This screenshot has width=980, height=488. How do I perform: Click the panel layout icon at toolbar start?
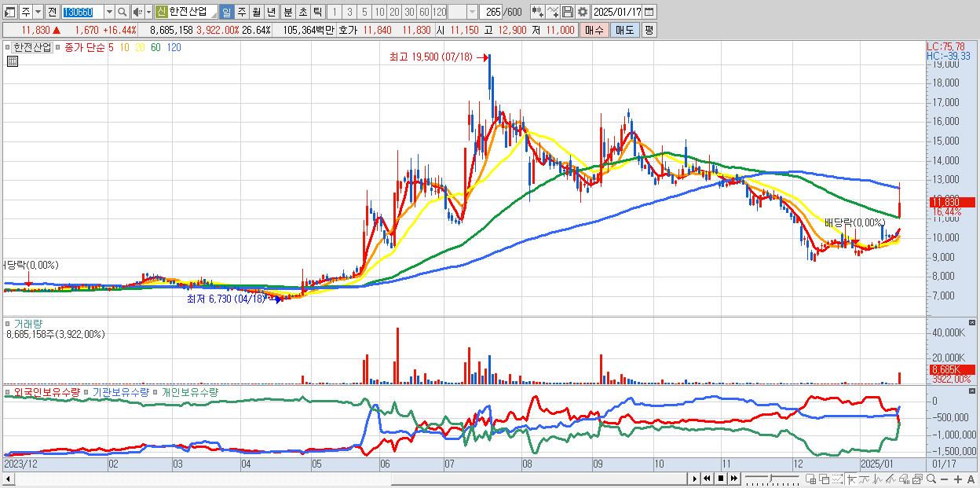10,12
